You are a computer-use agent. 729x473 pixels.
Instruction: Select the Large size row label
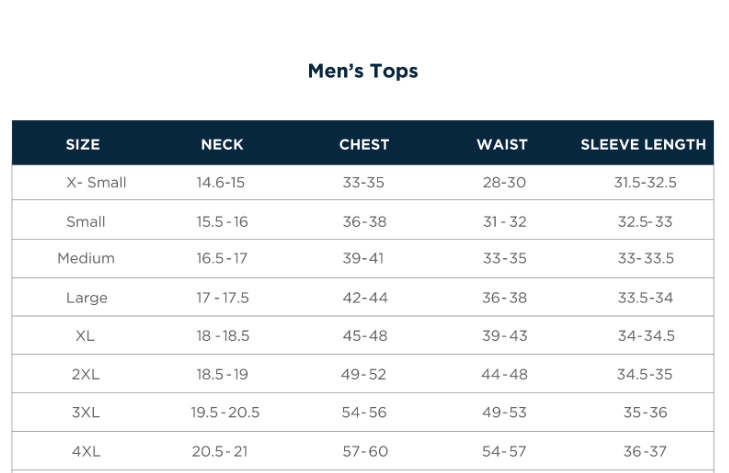(87, 298)
